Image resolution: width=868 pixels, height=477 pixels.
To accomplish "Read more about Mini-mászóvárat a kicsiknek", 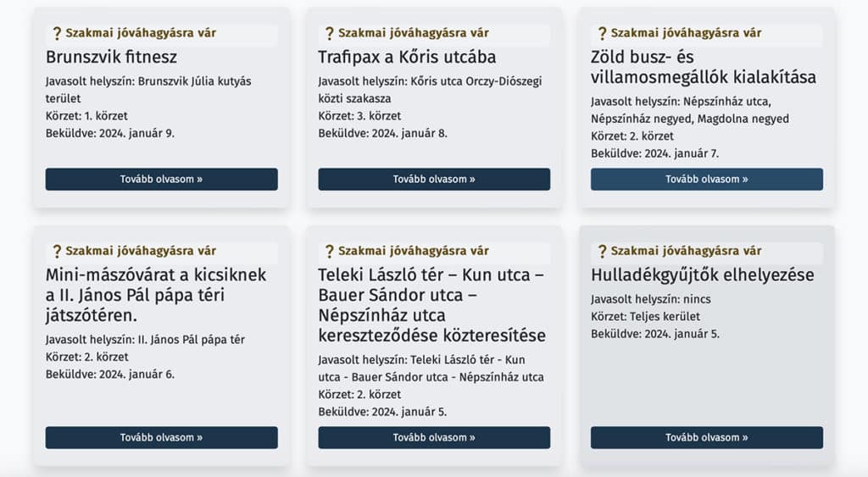I will point(162,438).
